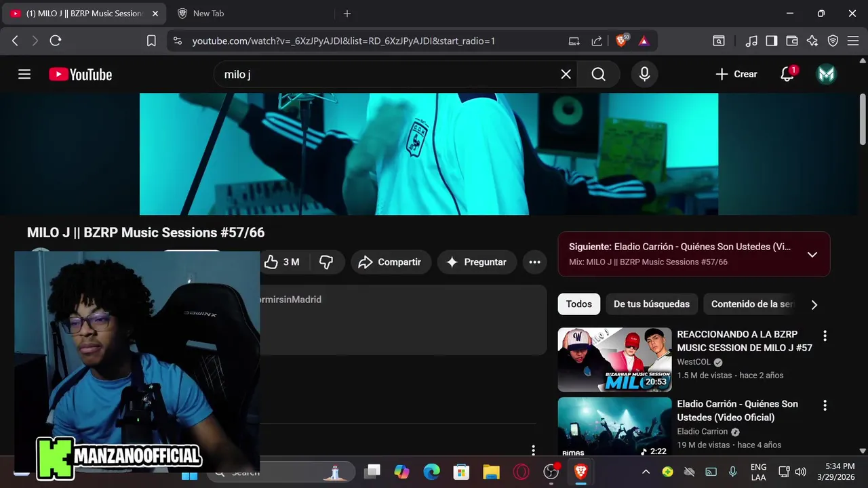Clear the 'milo j' search text
Image resolution: width=868 pixels, height=488 pixels.
click(566, 75)
